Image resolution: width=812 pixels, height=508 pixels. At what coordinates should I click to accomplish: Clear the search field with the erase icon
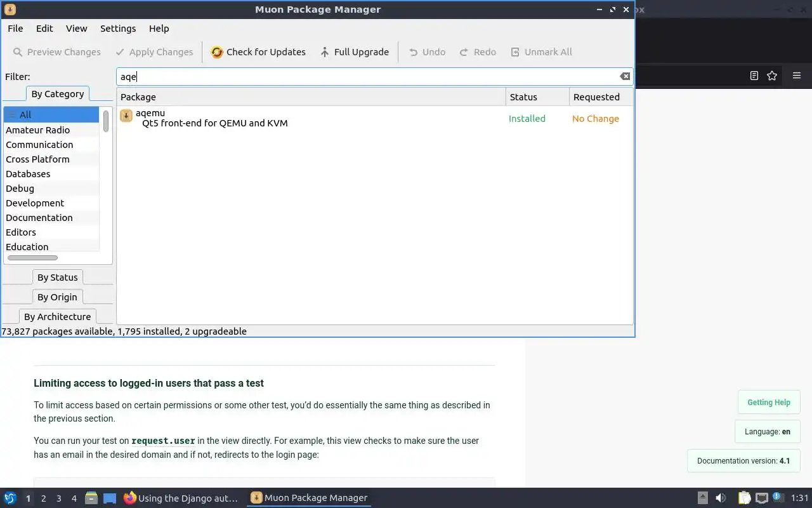click(625, 76)
